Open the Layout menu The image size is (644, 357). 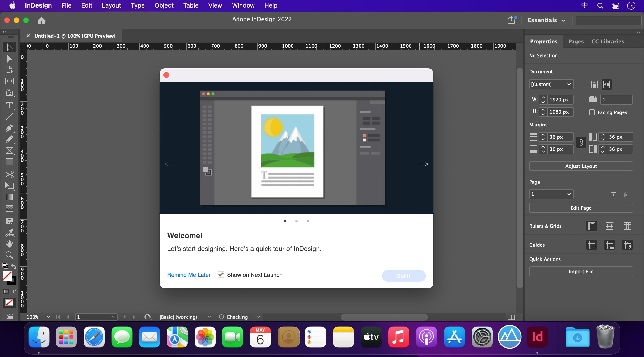pyautogui.click(x=111, y=5)
